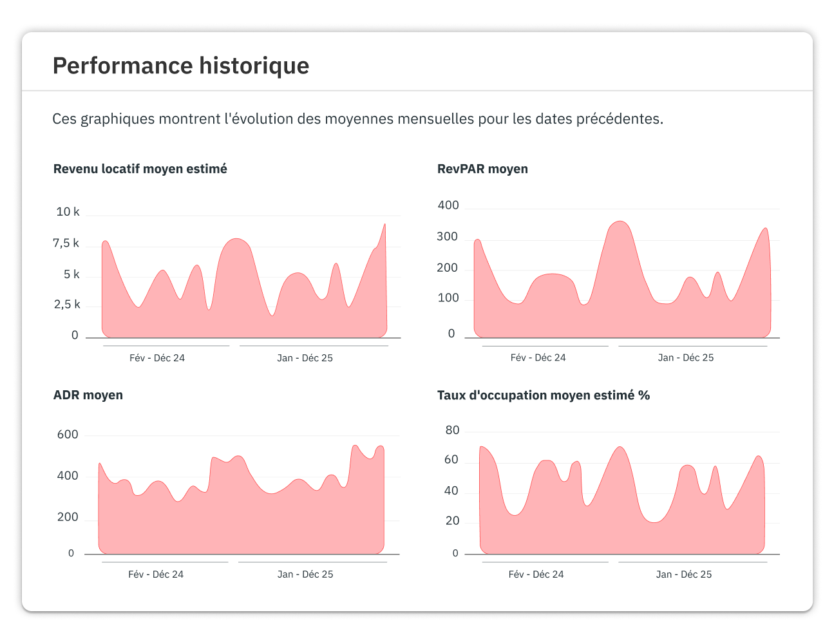
Task: Click the "2,5 k" axis label
Action: click(67, 305)
